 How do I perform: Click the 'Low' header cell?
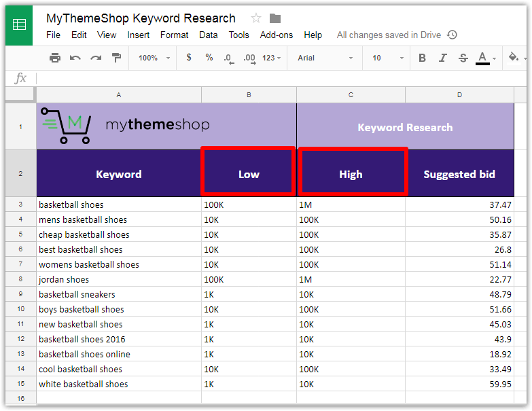(x=249, y=174)
